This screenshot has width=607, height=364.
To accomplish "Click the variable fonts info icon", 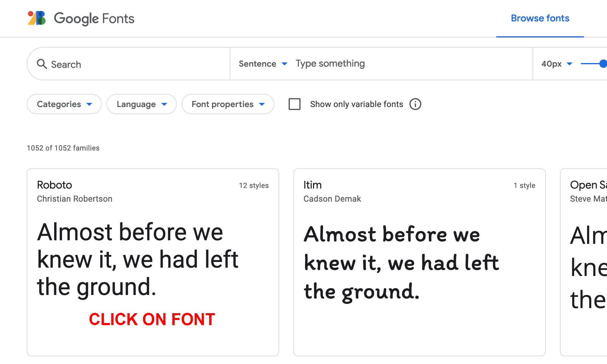I will point(415,104).
